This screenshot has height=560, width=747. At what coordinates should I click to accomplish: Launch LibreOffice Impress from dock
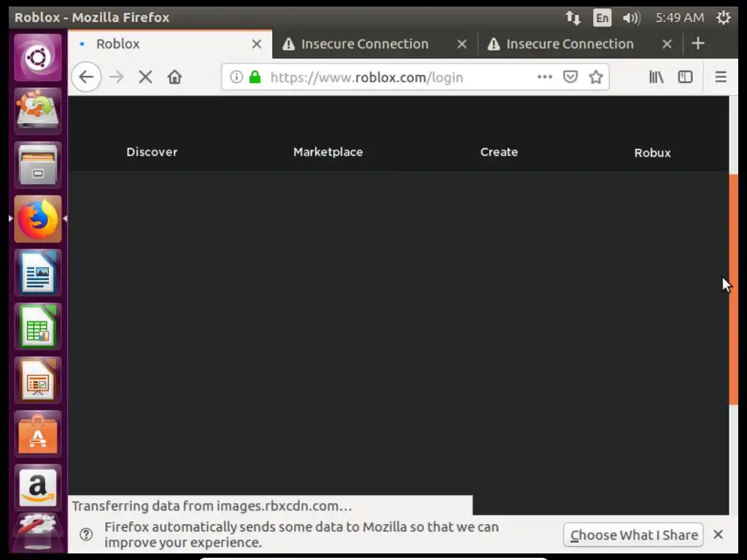coord(38,380)
